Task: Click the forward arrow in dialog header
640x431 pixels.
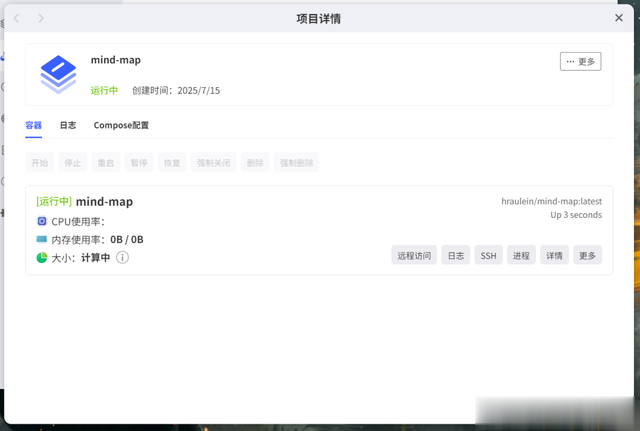Action: click(x=41, y=18)
